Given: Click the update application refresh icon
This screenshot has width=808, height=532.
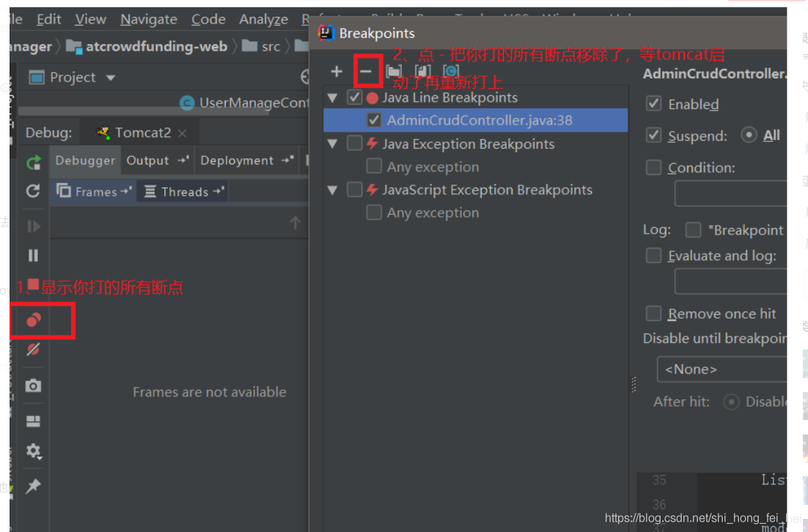Looking at the screenshot, I should click(x=33, y=191).
